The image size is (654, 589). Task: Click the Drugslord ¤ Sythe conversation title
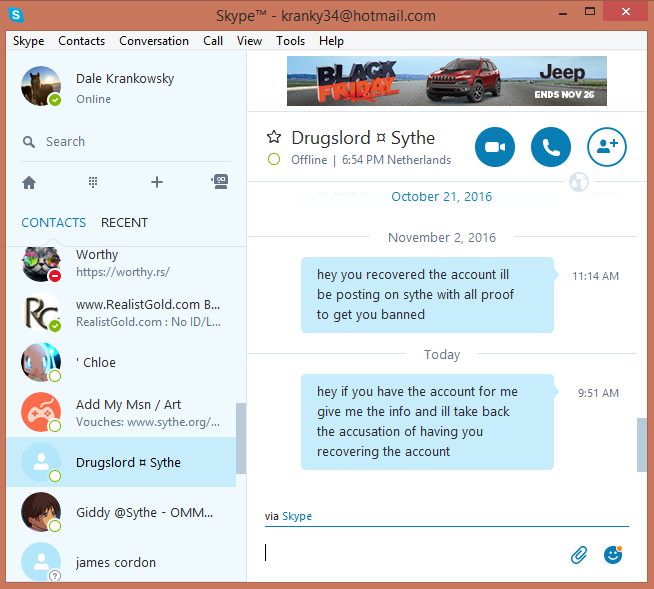(x=363, y=138)
